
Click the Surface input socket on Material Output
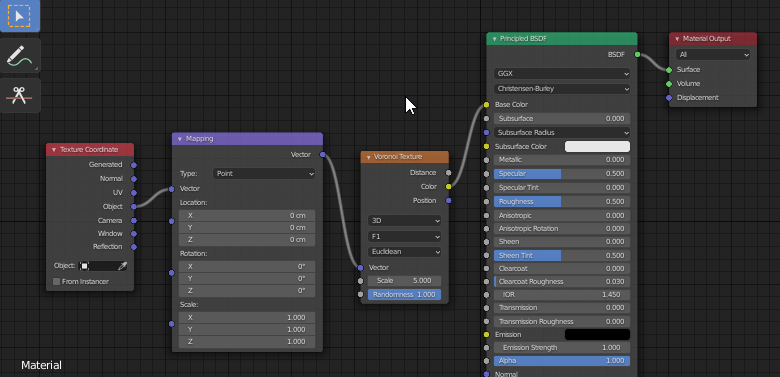point(669,70)
